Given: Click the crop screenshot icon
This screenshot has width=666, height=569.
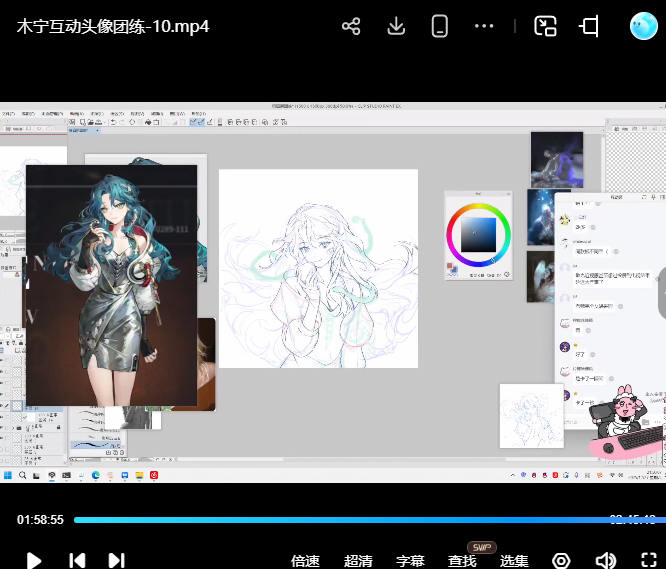Looking at the screenshot, I should [x=589, y=27].
